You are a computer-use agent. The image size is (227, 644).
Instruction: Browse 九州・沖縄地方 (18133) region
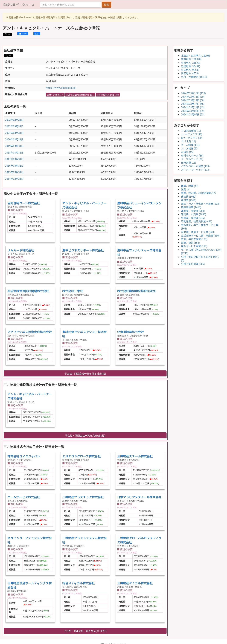(194, 77)
